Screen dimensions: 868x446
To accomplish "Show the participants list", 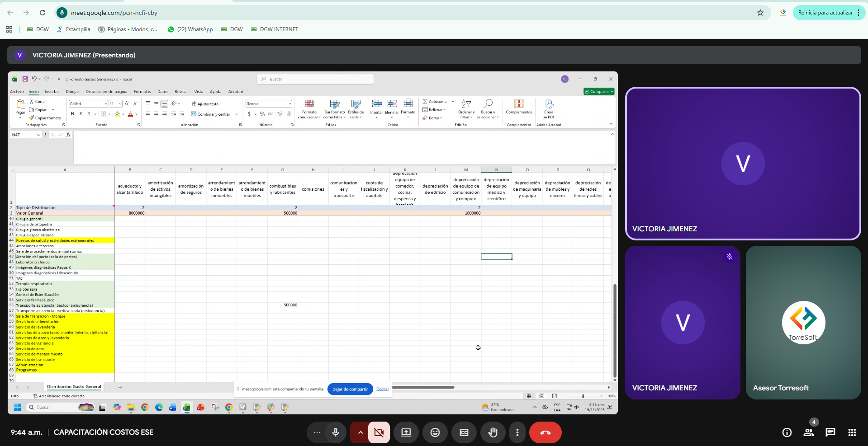I will [x=808, y=432].
